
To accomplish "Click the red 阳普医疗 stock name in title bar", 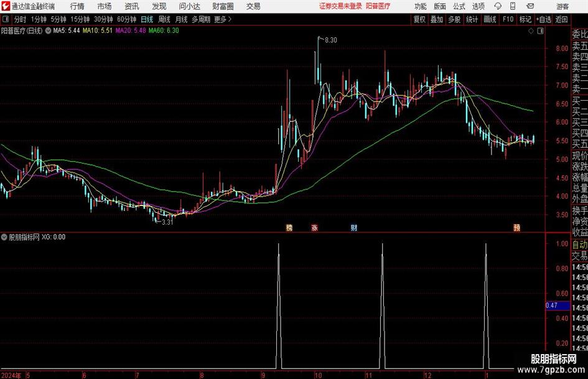I will coord(378,6).
